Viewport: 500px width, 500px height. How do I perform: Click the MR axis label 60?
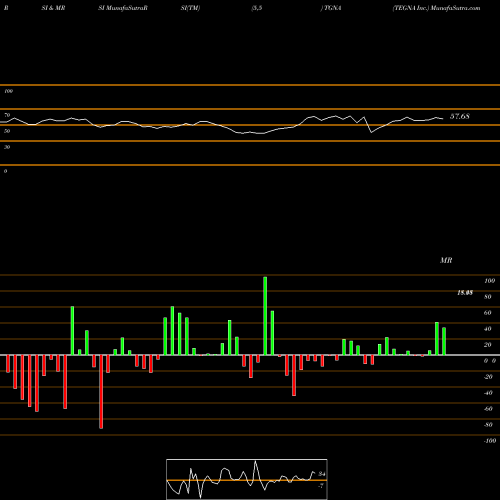pos(487,313)
